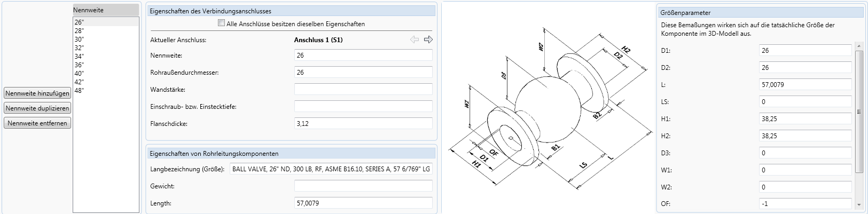
Task: Edit the LS parameter field
Action: tap(806, 101)
